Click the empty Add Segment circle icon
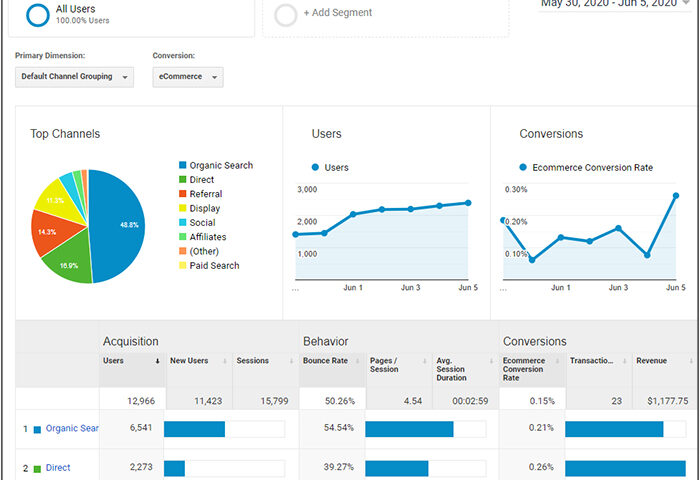Screen dimensions: 700x480 285,15
